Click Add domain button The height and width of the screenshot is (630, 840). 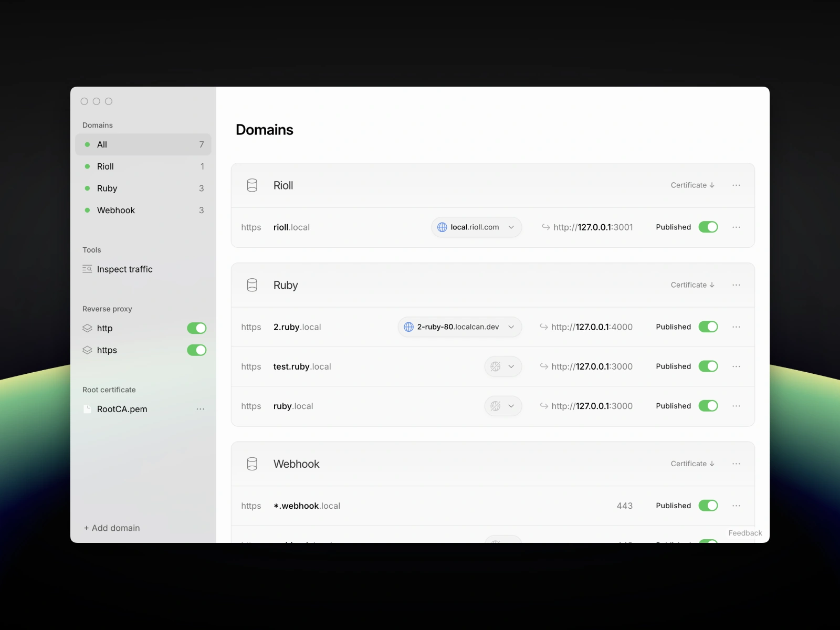(x=112, y=528)
